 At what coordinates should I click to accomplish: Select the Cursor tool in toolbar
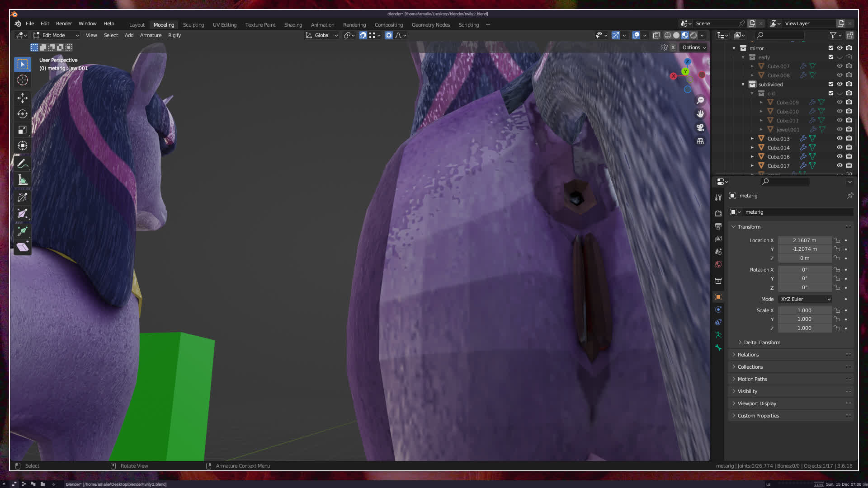click(23, 80)
